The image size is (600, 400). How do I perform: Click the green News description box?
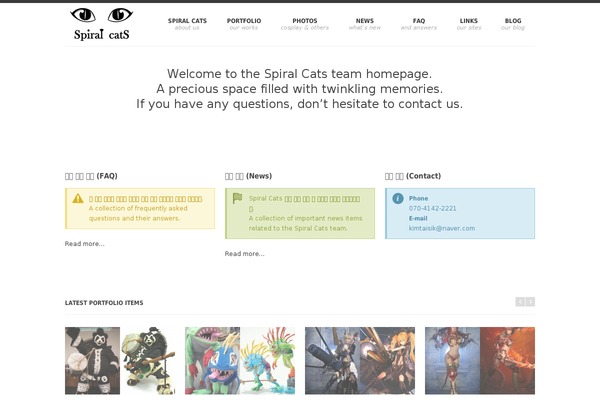point(300,214)
